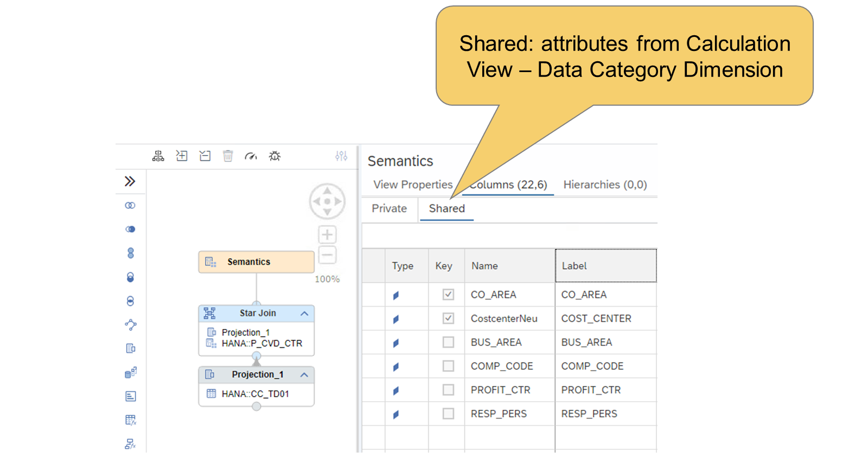Switch to the Private sub-tab

click(390, 209)
